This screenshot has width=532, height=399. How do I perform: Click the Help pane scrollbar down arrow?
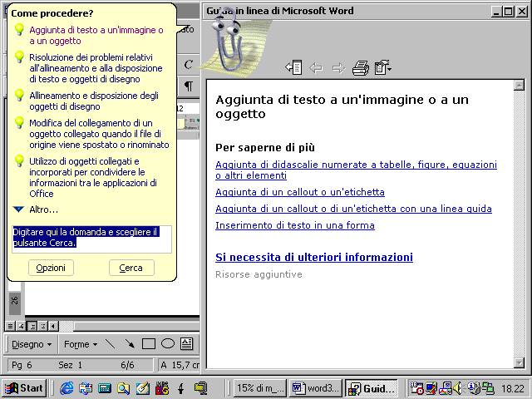pos(519,362)
